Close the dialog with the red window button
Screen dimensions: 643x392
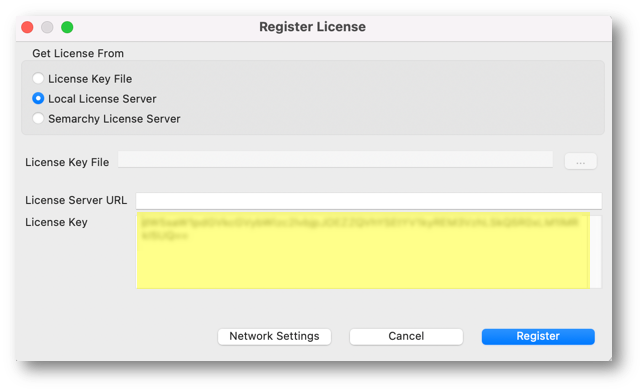27,27
